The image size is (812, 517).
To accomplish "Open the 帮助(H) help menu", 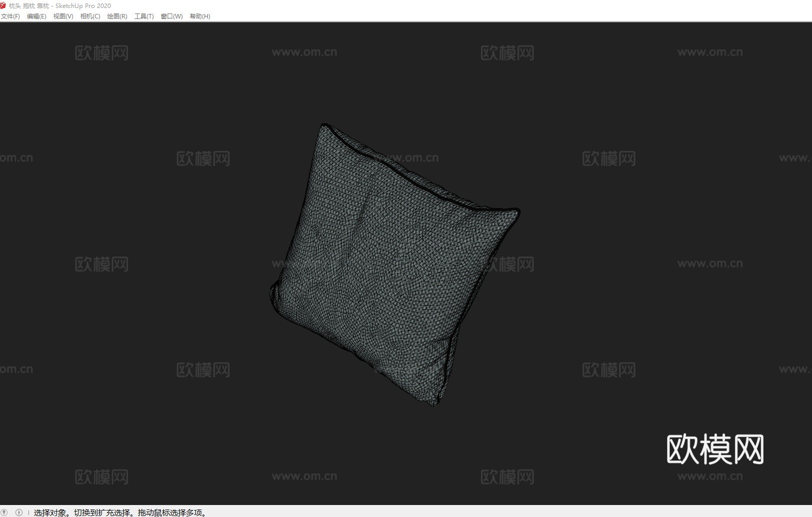I will click(200, 16).
